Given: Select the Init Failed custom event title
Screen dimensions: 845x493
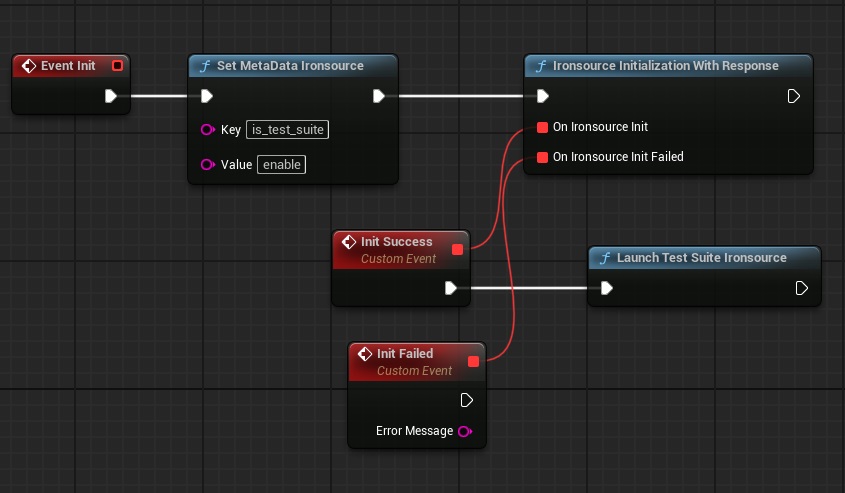Looking at the screenshot, I should pyautogui.click(x=405, y=353).
